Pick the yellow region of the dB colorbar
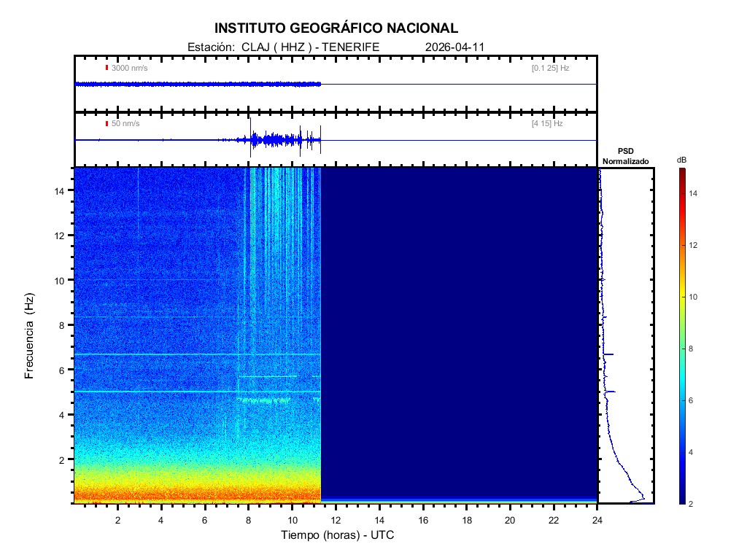Screen dimensions: 747x560 coord(681,292)
